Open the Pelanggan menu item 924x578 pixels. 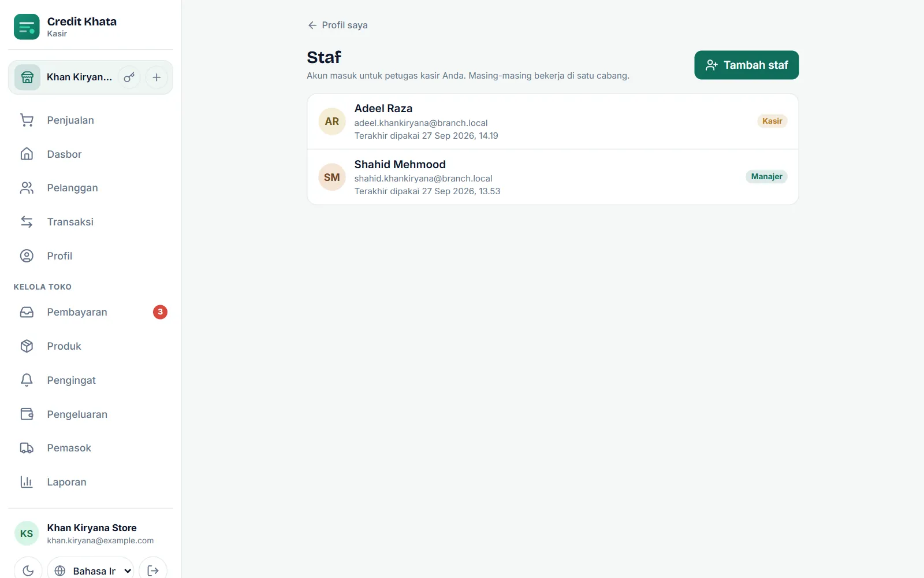[91, 188]
